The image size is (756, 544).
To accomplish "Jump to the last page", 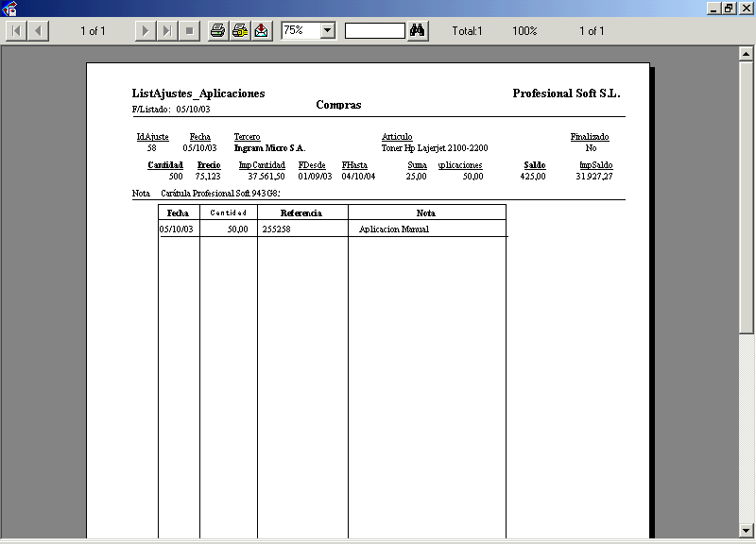I will (166, 31).
